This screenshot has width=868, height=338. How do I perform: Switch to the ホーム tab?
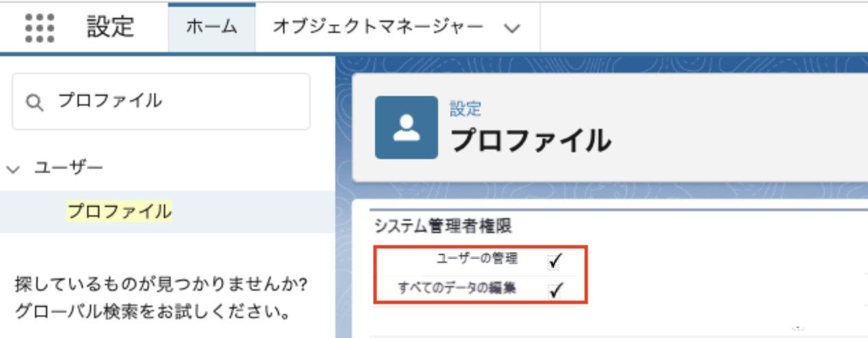tap(211, 27)
